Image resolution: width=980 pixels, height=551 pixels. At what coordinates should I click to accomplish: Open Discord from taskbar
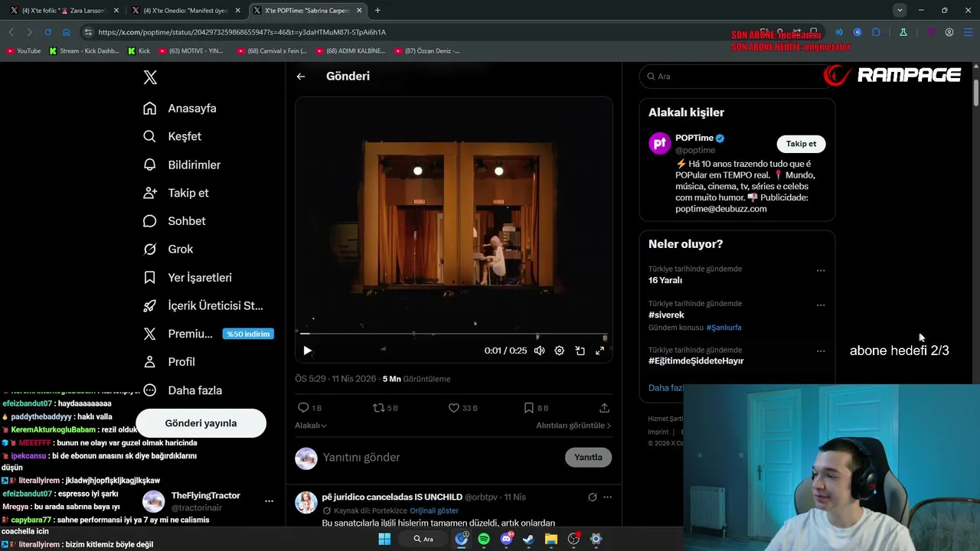coord(506,539)
